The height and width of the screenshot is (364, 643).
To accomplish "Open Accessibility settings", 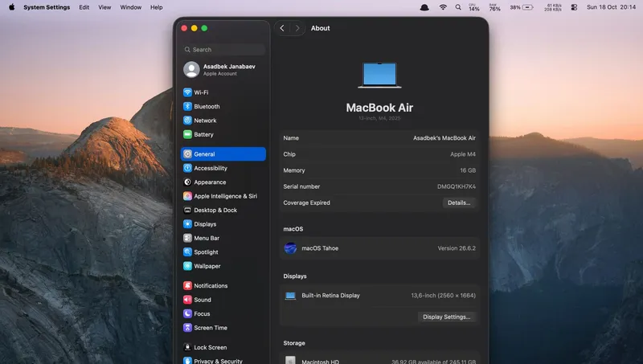I will (x=223, y=168).
